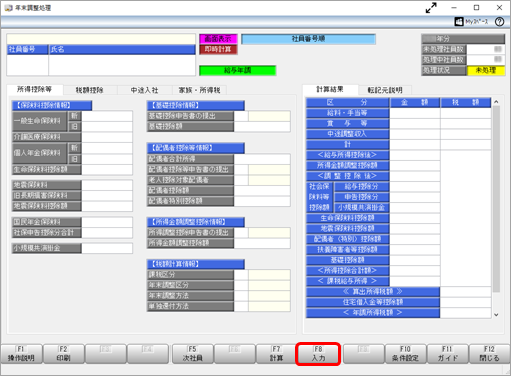Image resolution: width=511 pixels, height=376 pixels.
Task: Click the F11 ガイド button
Action: [447, 354]
